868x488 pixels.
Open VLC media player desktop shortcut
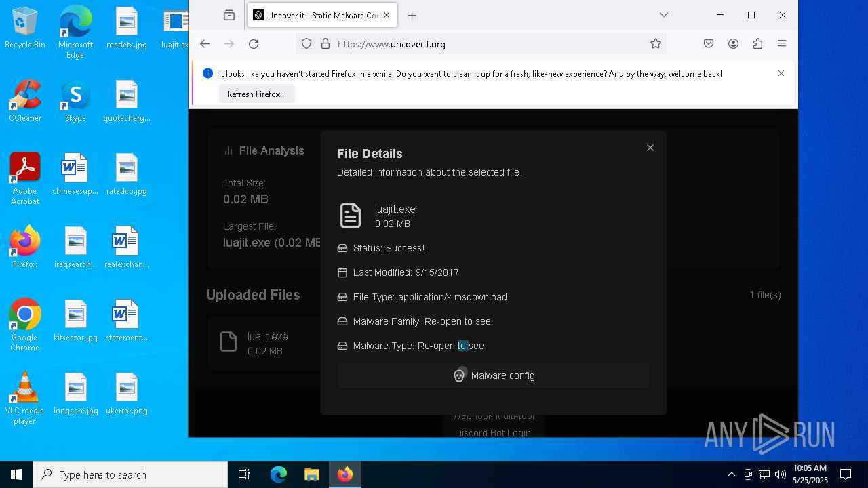[25, 399]
